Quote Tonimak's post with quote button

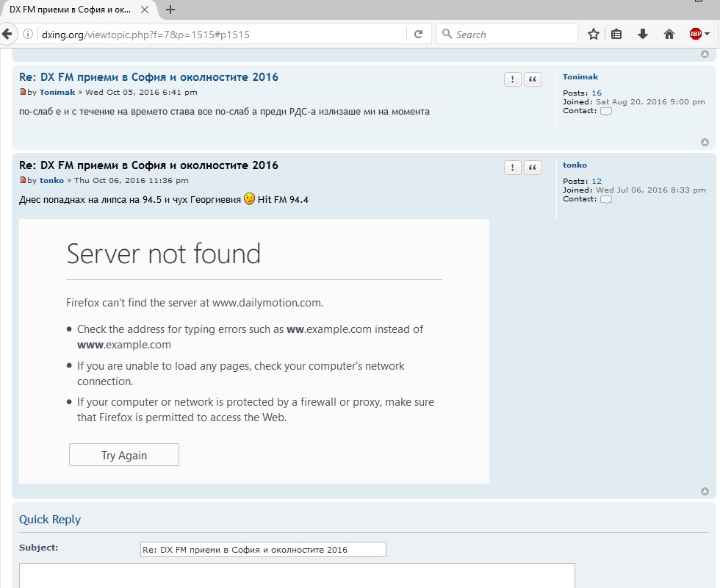[533, 79]
